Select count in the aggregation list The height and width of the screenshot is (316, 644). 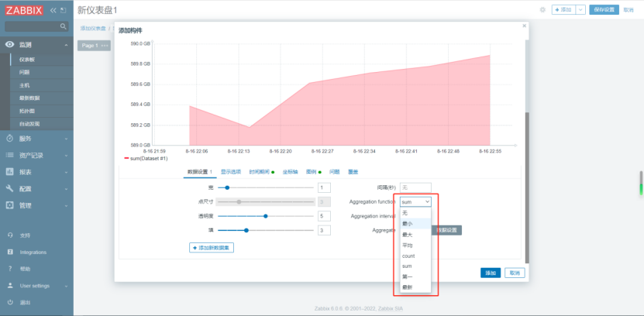[415, 256]
